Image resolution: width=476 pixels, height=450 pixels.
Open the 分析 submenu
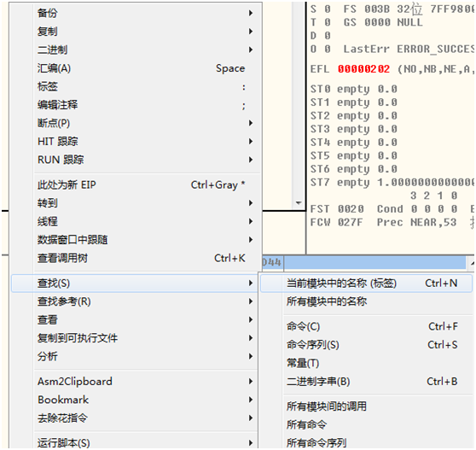pyautogui.click(x=135, y=356)
